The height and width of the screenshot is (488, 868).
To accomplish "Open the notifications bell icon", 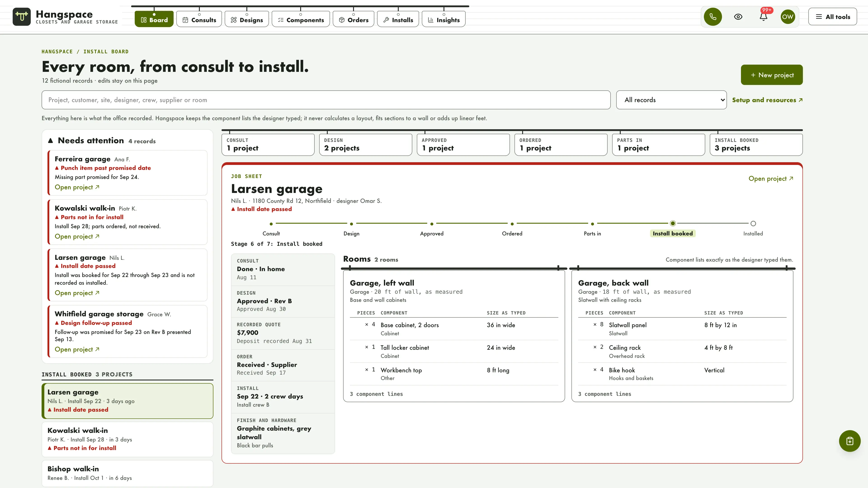I will click(763, 16).
